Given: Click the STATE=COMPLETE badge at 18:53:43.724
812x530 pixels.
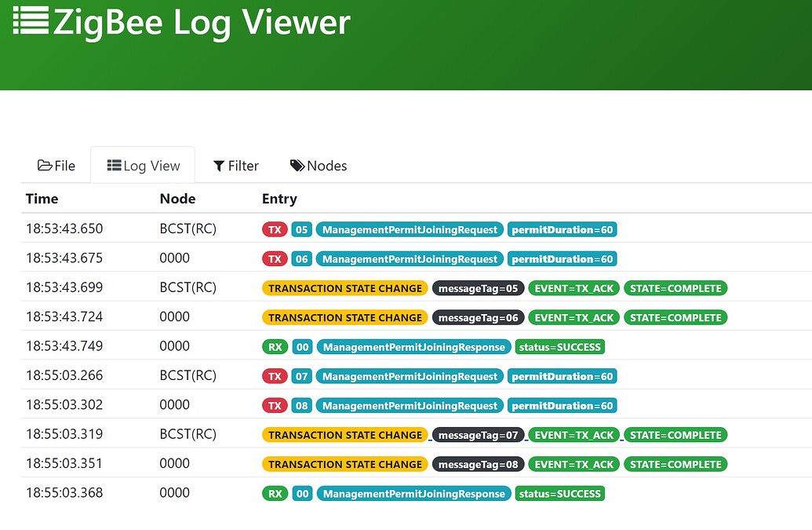Looking at the screenshot, I should [675, 317].
